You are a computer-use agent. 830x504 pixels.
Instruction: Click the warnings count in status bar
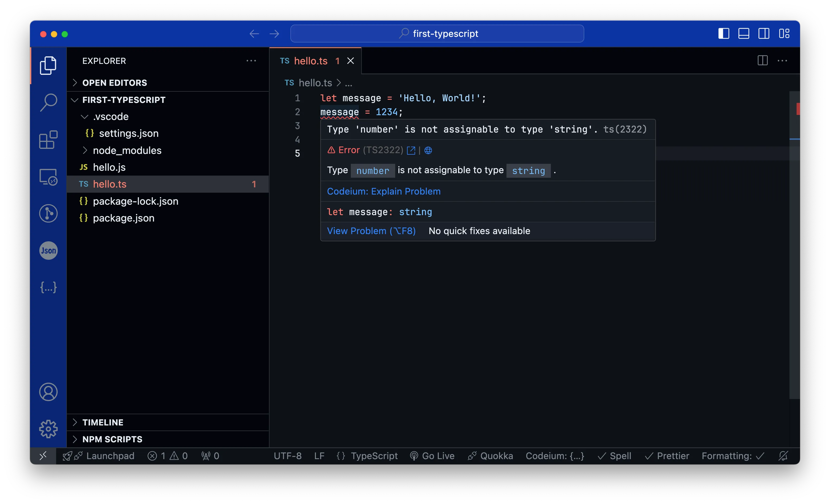coord(179,456)
